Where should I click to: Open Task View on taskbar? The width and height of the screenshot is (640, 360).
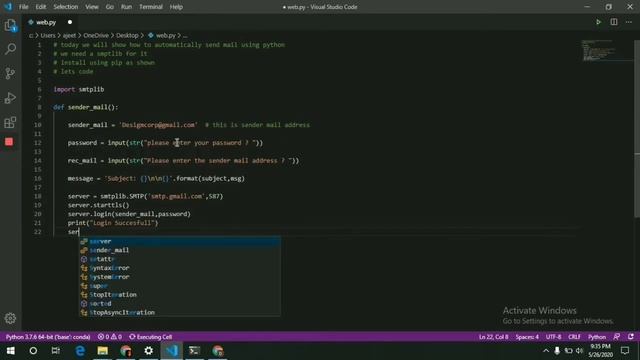coord(56,351)
